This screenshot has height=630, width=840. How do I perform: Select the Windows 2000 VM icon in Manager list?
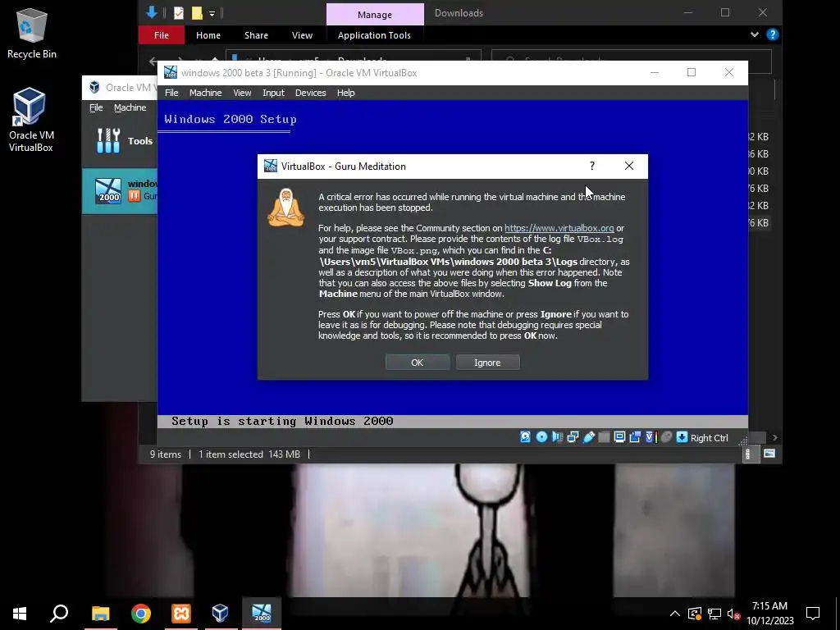pos(108,190)
